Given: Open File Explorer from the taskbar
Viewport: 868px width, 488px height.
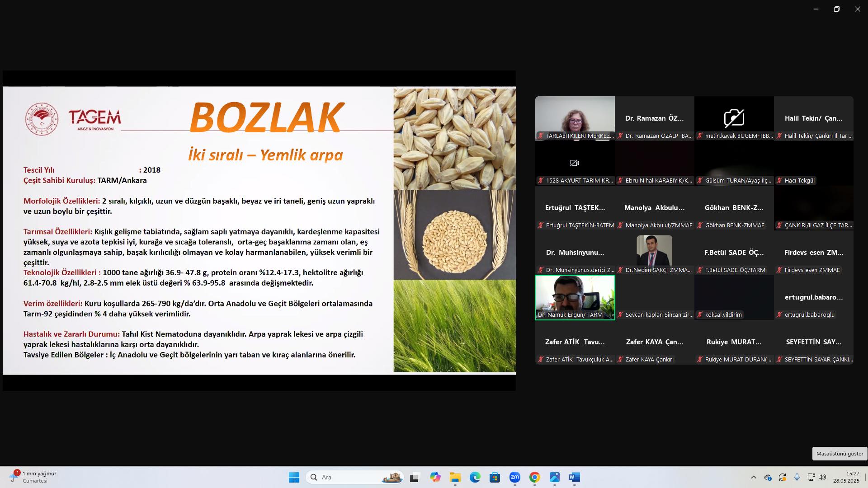Looking at the screenshot, I should click(455, 477).
